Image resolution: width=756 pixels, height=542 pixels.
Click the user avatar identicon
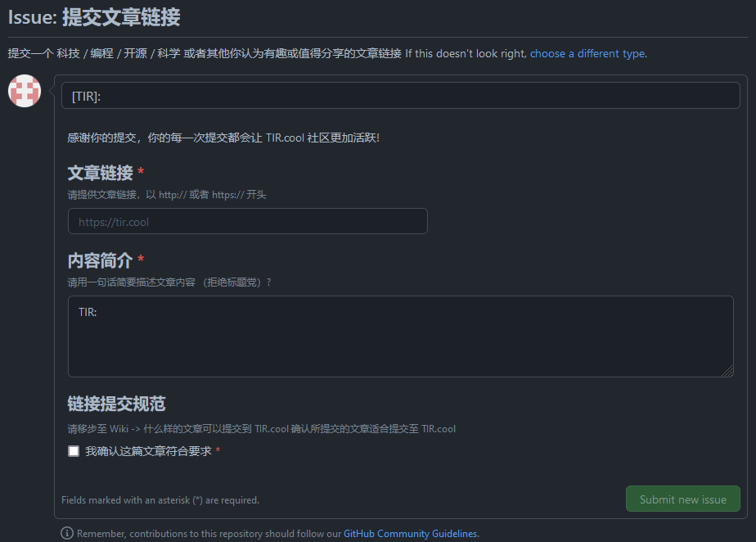[25, 91]
